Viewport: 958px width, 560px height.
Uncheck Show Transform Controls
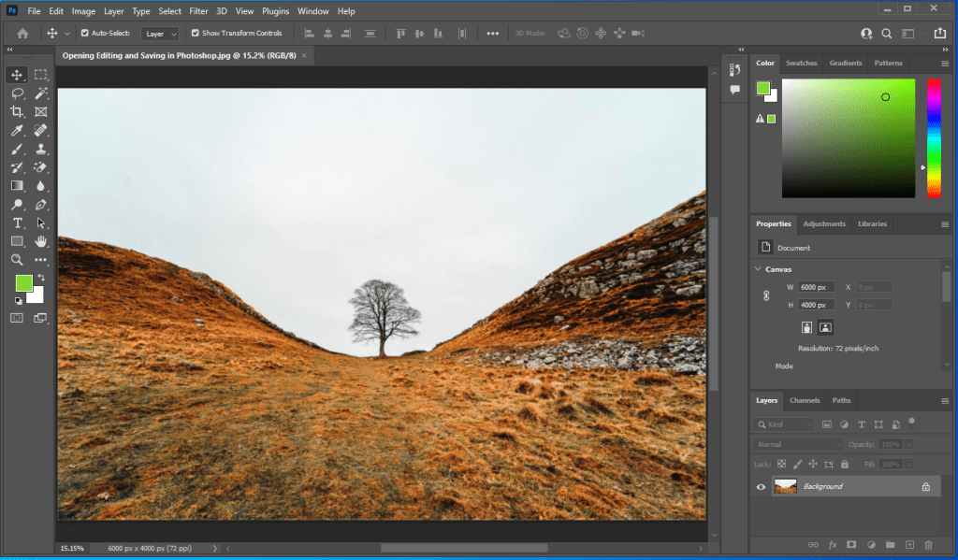click(196, 33)
